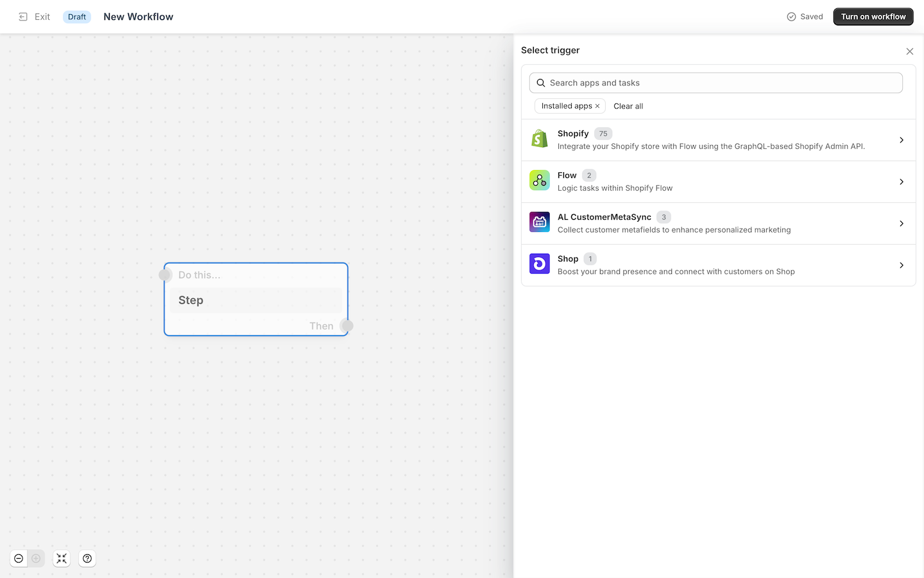Viewport: 924px width, 578px height.
Task: Click the New Workflow title
Action: pos(138,17)
